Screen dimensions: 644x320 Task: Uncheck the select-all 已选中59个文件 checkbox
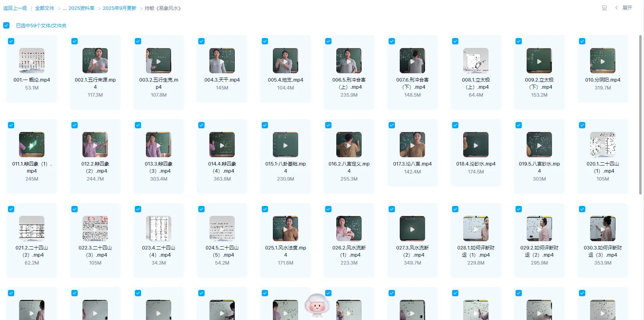point(6,25)
